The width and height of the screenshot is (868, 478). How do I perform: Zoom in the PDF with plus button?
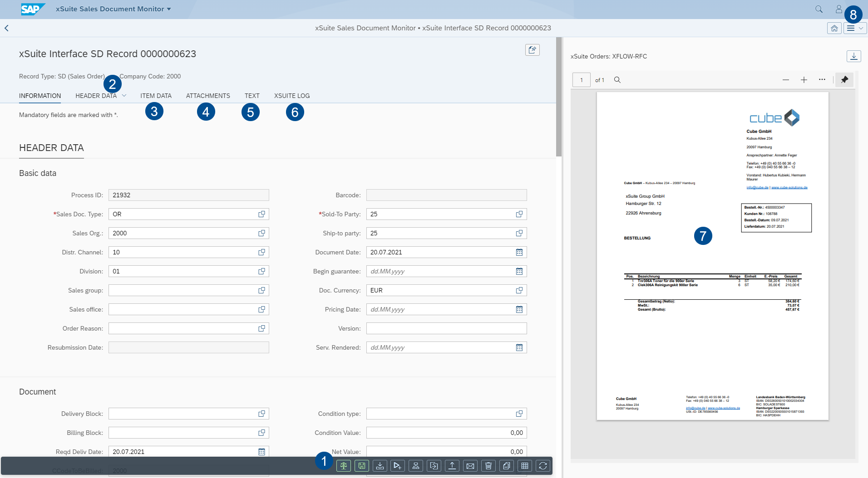(804, 80)
